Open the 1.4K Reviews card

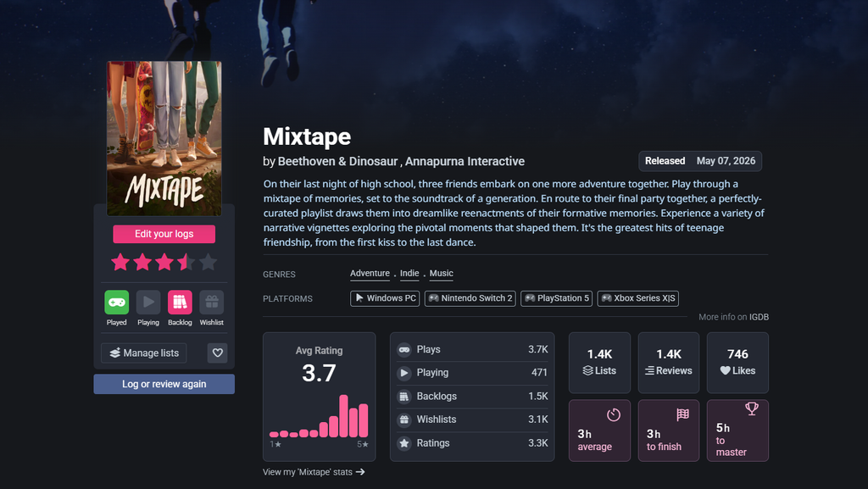click(x=669, y=363)
